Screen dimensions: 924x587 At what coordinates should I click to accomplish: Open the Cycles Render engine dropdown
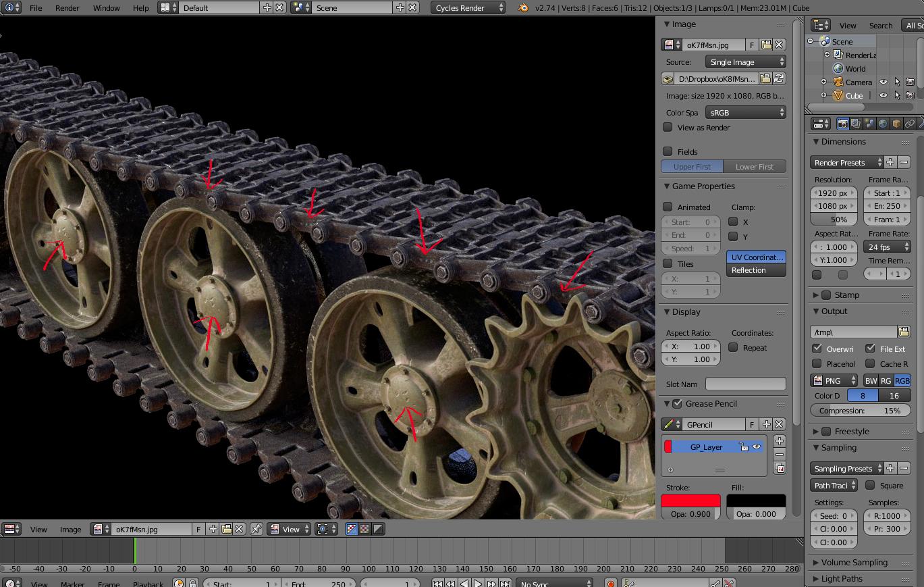pyautogui.click(x=468, y=7)
